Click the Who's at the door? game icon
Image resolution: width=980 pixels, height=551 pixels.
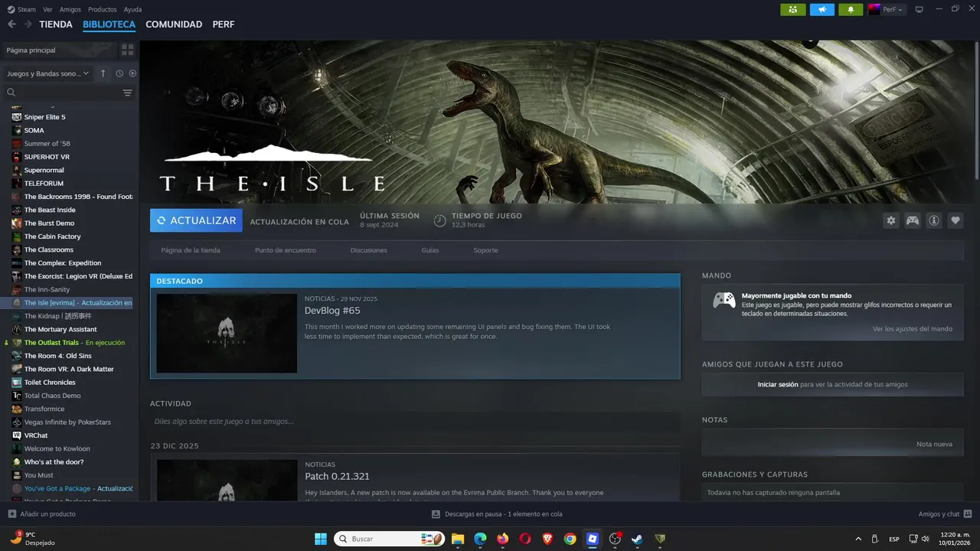[x=17, y=462]
